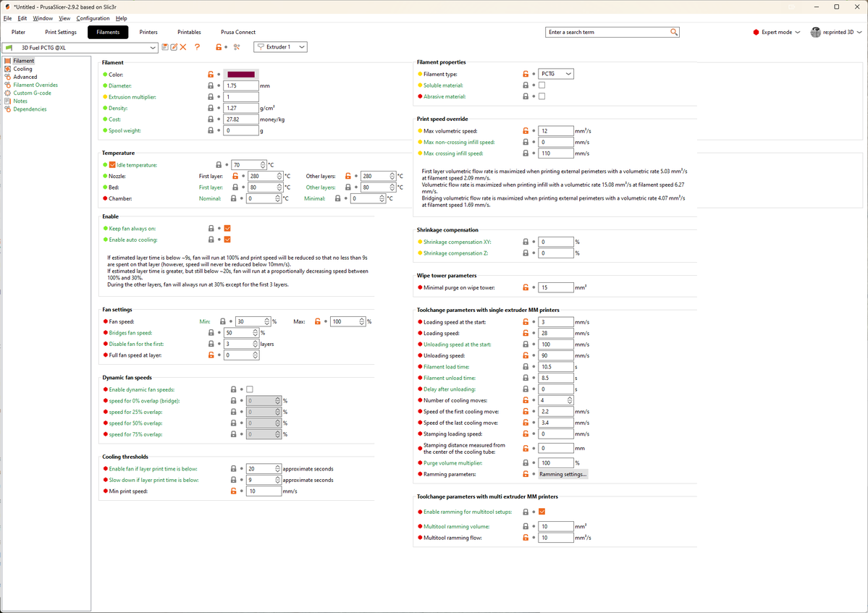
Task: Click the red Expert mode dot icon
Action: [x=756, y=32]
